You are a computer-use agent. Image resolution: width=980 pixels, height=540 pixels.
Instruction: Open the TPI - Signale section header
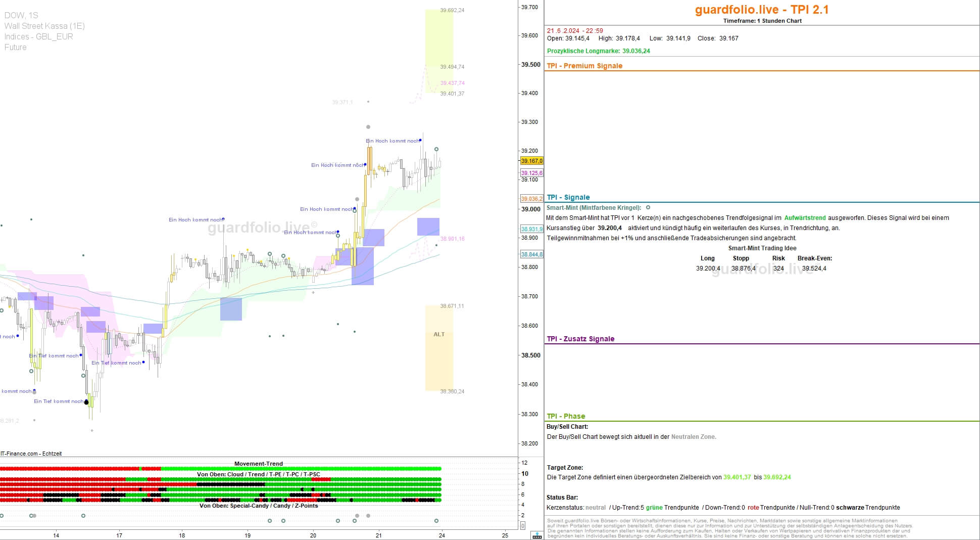click(x=568, y=197)
